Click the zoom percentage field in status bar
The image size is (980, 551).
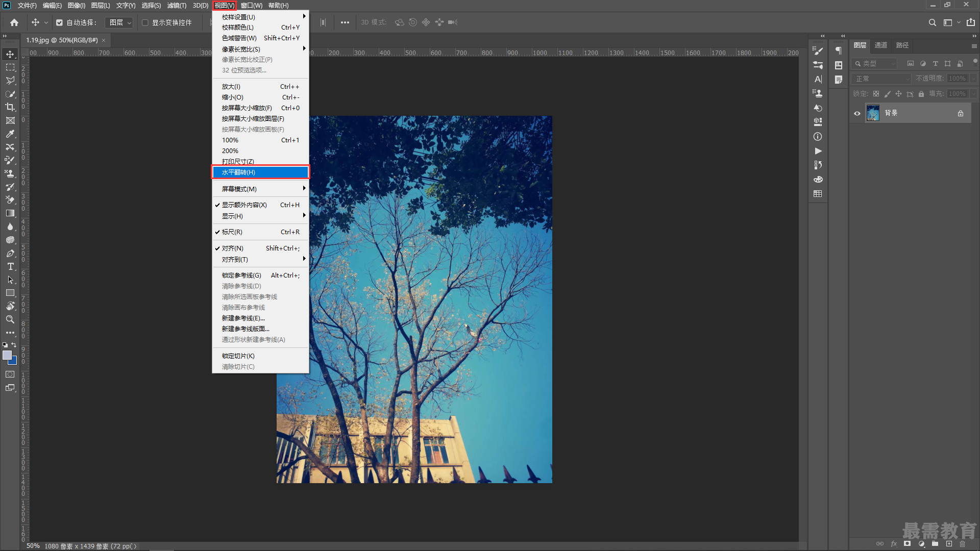click(x=33, y=546)
